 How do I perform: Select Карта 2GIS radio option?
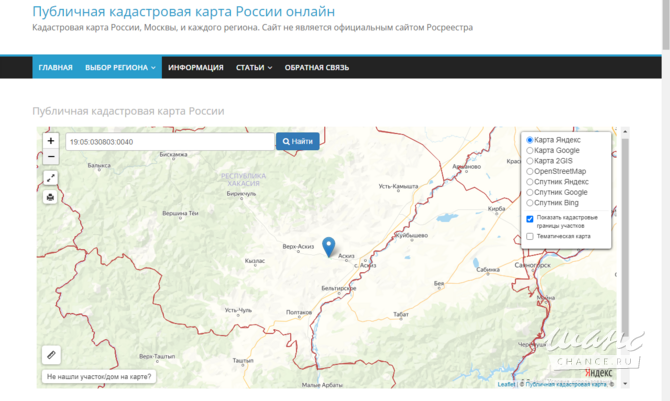[x=529, y=161]
